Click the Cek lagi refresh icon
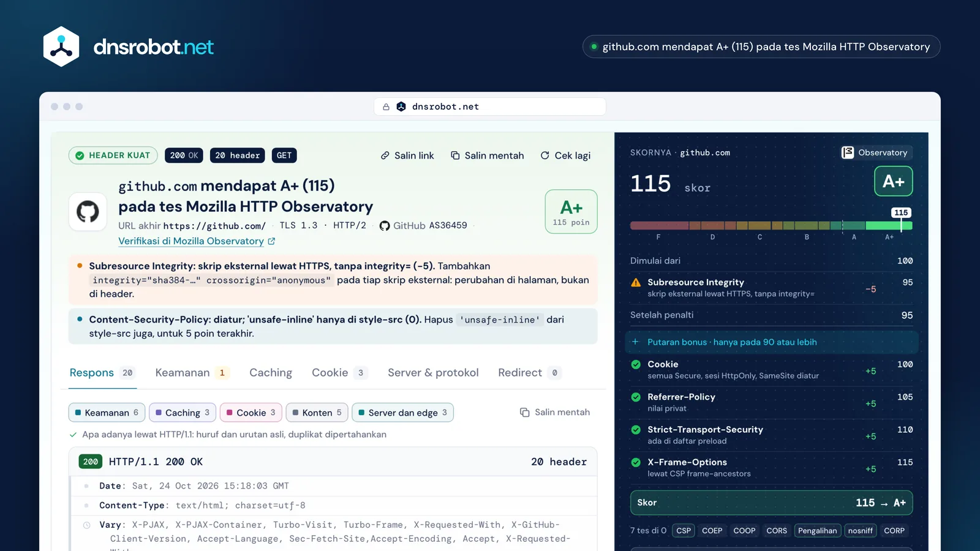This screenshot has height=551, width=980. point(545,156)
